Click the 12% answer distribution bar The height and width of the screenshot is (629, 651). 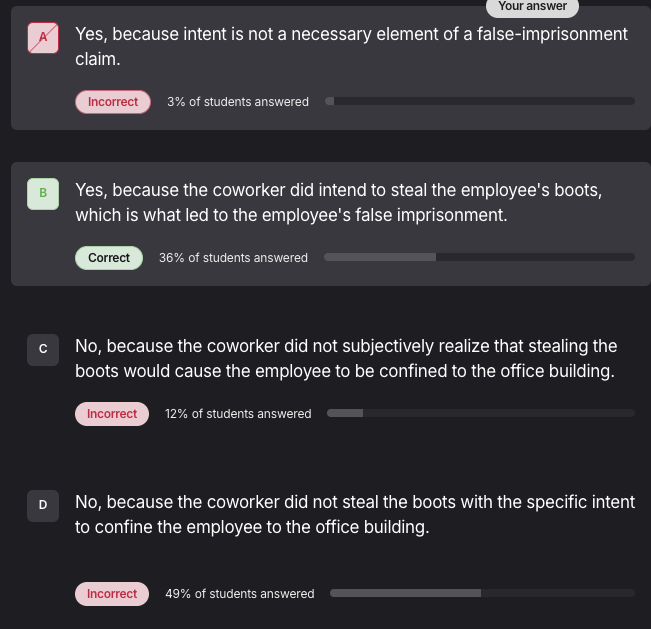[x=480, y=413]
